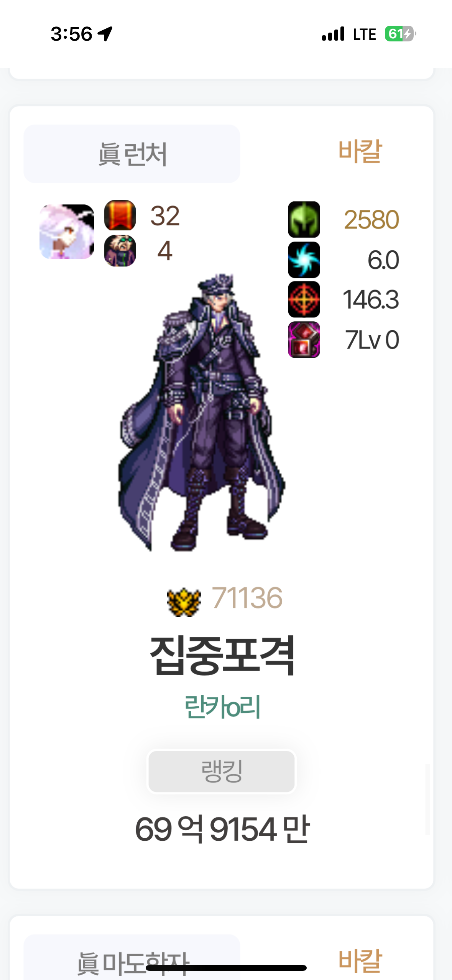Tap the red gem cube icon

click(x=304, y=340)
